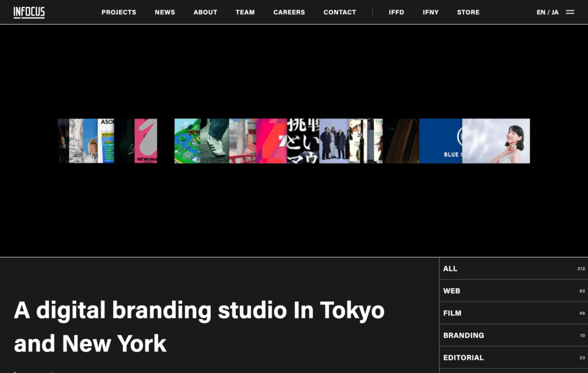This screenshot has height=373, width=588.
Task: Switch language via EN / JA toggle
Action: 547,12
